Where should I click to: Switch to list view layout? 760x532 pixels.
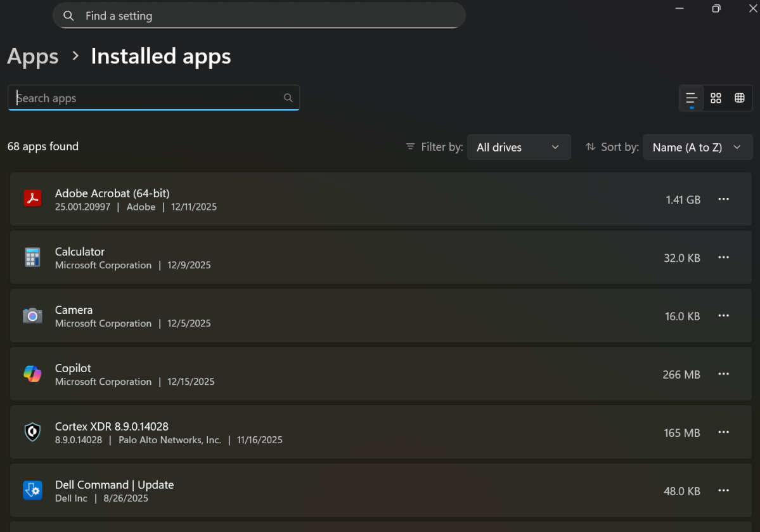click(692, 98)
